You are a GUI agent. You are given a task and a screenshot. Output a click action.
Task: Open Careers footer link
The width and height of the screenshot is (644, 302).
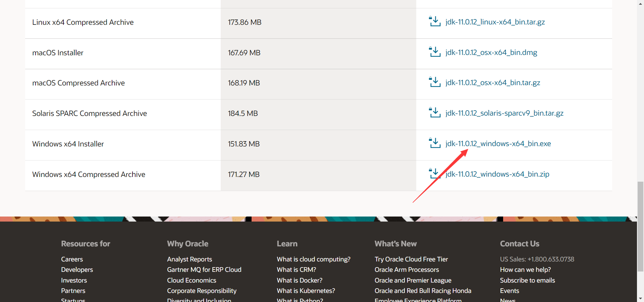72,259
